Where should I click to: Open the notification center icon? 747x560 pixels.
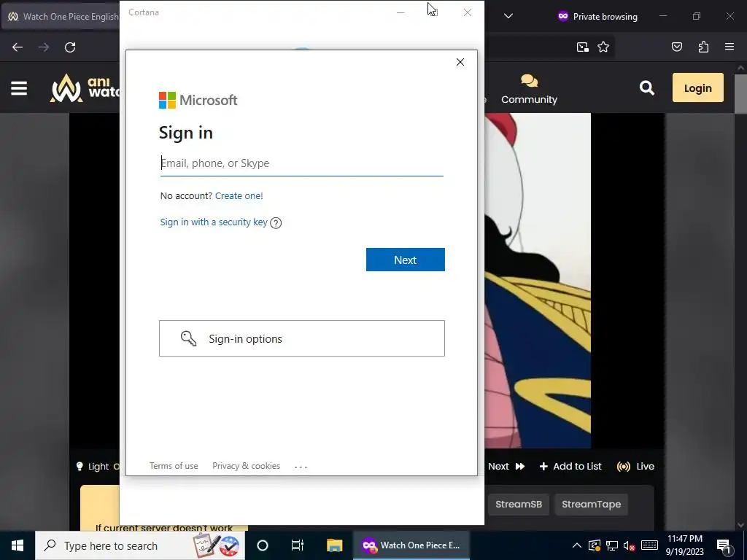(x=724, y=545)
